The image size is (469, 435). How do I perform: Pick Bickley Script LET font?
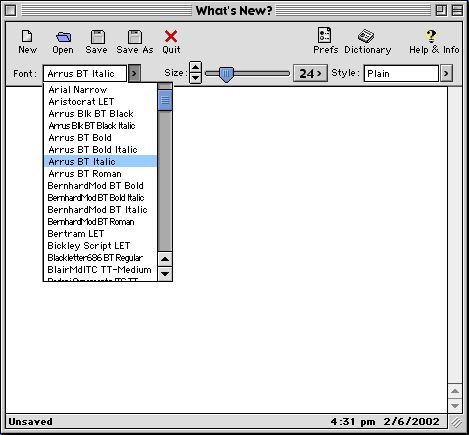[100, 246]
